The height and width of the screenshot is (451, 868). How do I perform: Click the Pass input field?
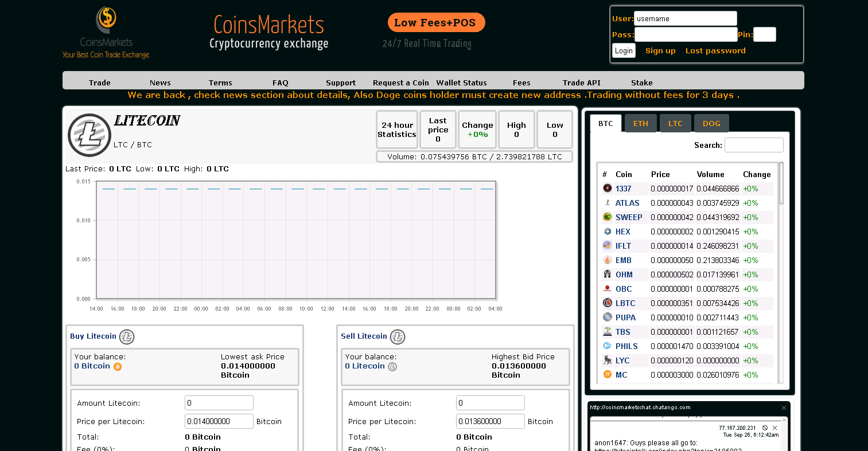point(686,34)
